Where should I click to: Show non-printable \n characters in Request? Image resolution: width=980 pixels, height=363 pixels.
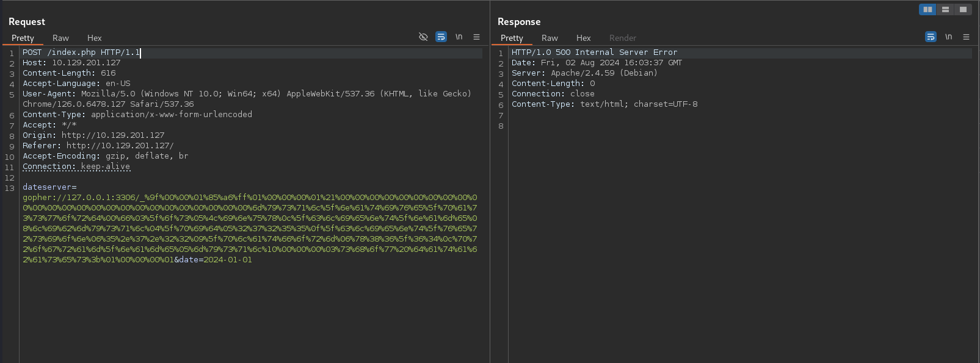(x=459, y=37)
